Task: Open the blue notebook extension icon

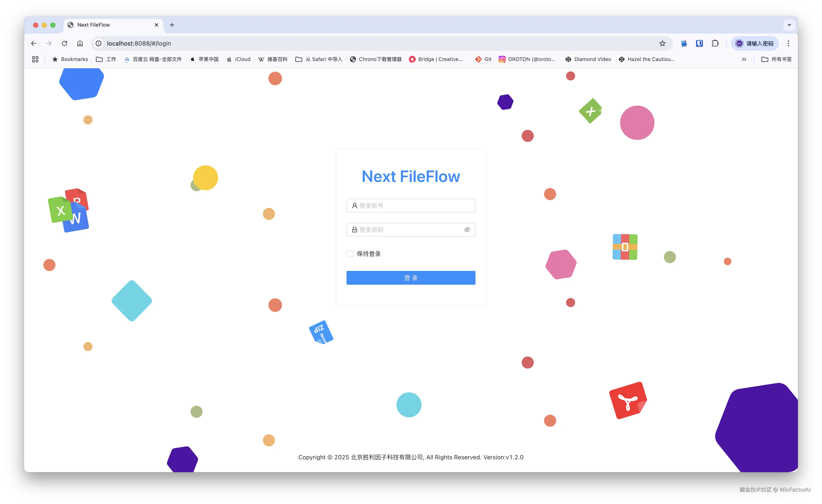Action: (684, 43)
